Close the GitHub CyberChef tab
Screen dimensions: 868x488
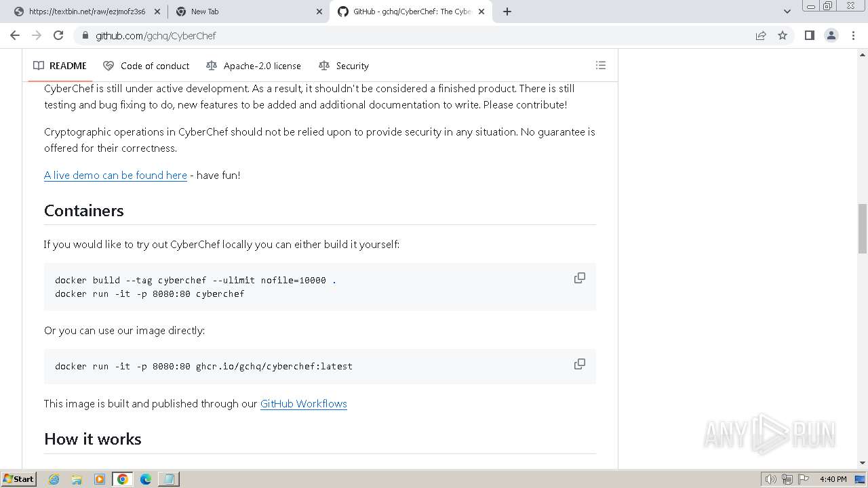[x=481, y=12]
